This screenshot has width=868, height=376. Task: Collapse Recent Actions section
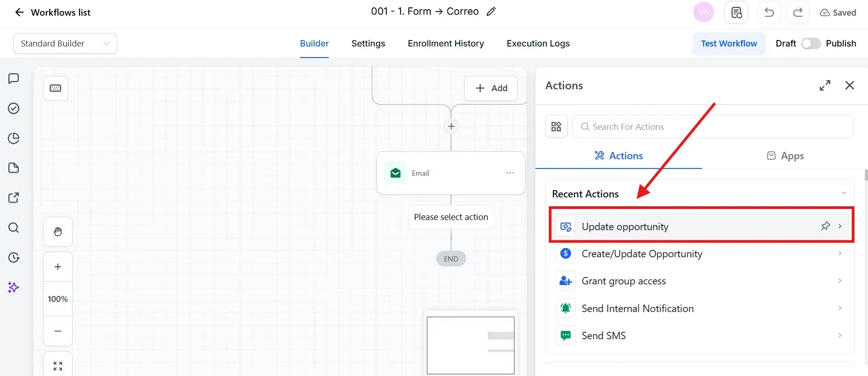click(844, 193)
